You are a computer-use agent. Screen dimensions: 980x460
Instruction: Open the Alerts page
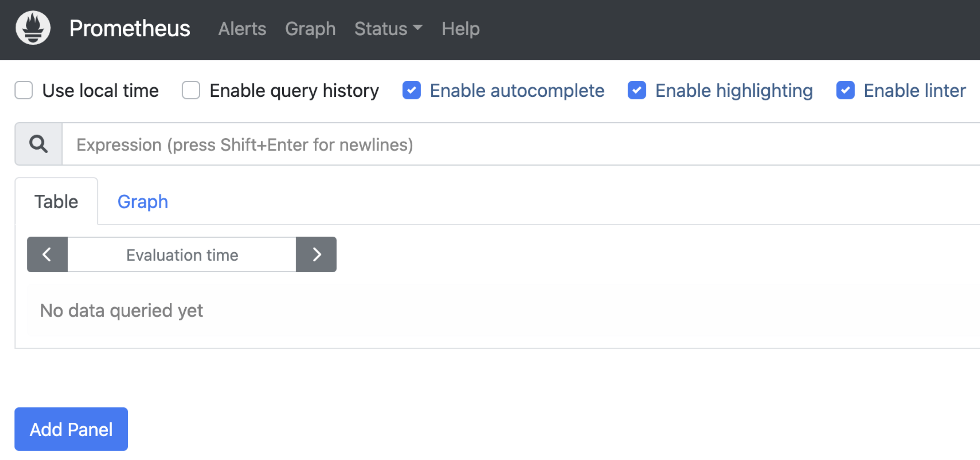[242, 29]
